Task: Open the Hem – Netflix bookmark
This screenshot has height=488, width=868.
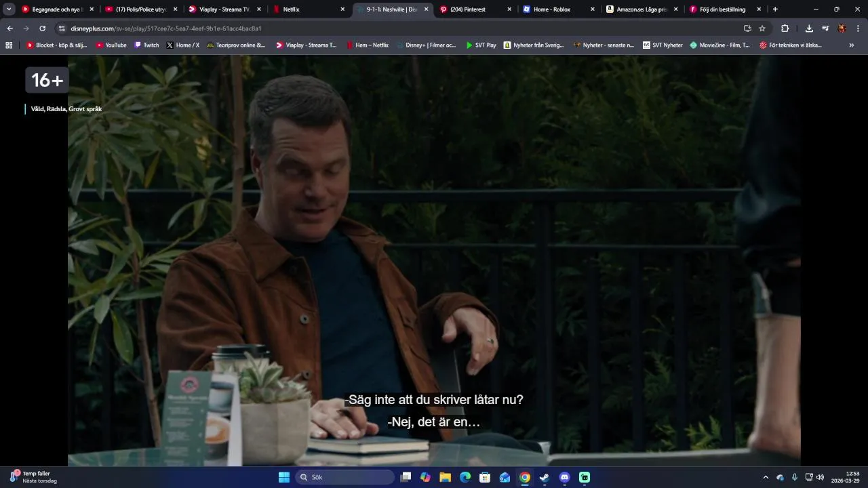Action: pyautogui.click(x=368, y=45)
